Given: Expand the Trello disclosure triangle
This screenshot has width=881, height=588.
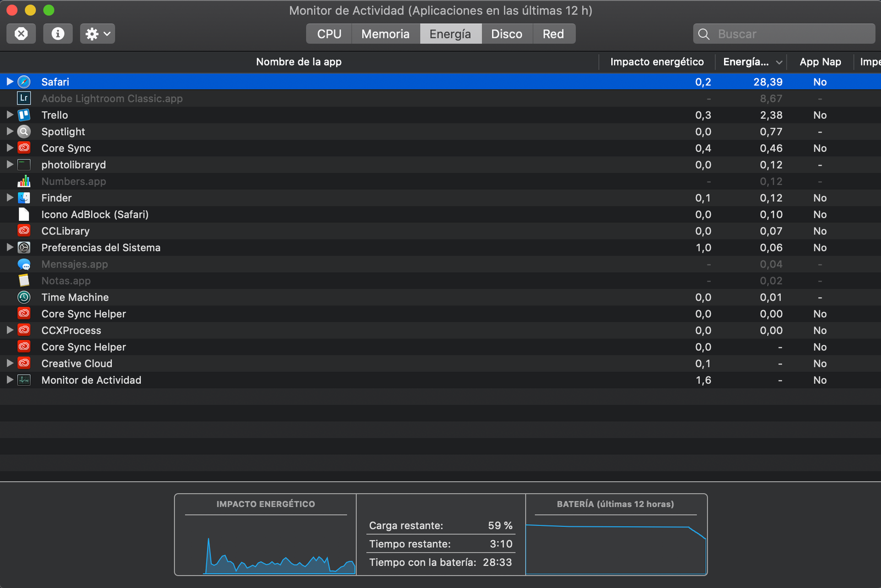Looking at the screenshot, I should [x=9, y=115].
